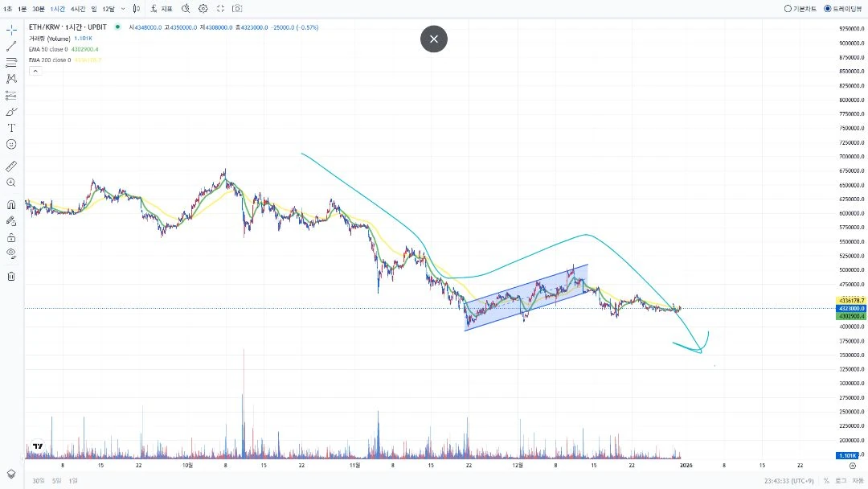Open the candlestick chart type selector
Image resolution: width=868 pixels, height=489 pixels.
point(136,8)
